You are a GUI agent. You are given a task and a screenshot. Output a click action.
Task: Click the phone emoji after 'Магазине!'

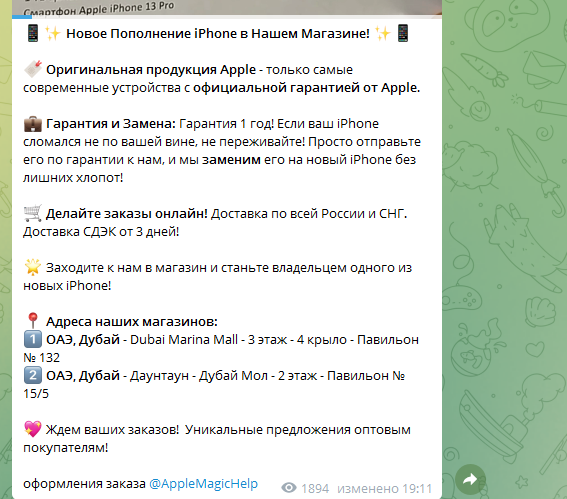click(403, 33)
